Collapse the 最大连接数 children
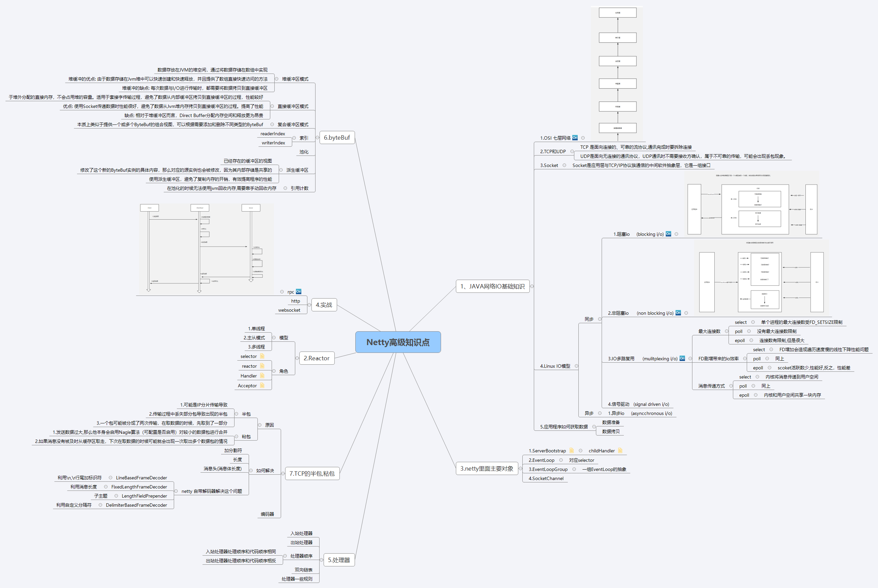This screenshot has width=878, height=588. click(726, 331)
